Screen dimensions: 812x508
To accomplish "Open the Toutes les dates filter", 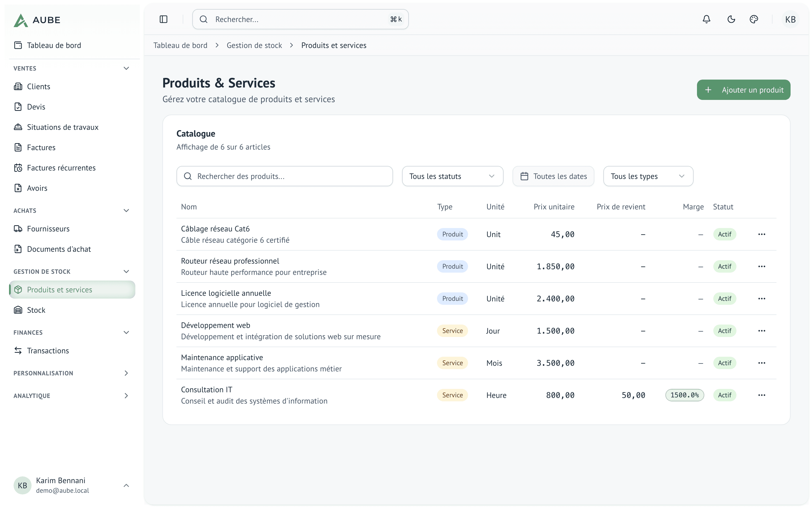I will [553, 176].
